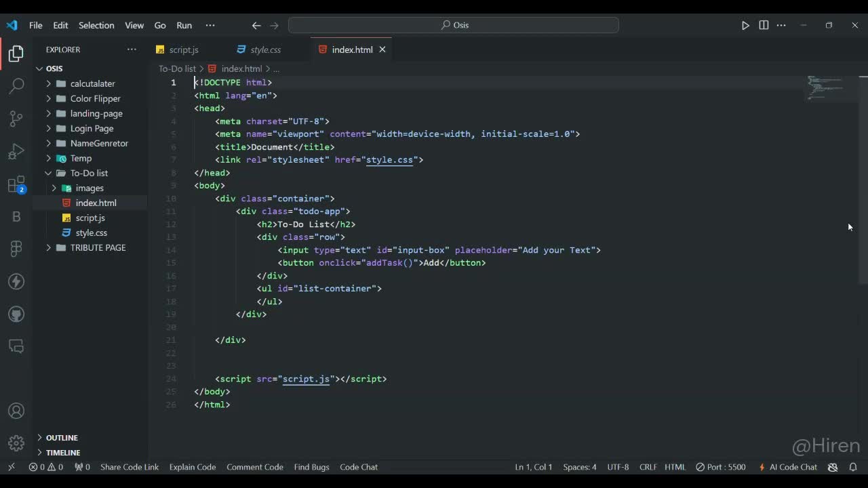868x488 pixels.
Task: Click the split editor layout icon
Action: (764, 25)
